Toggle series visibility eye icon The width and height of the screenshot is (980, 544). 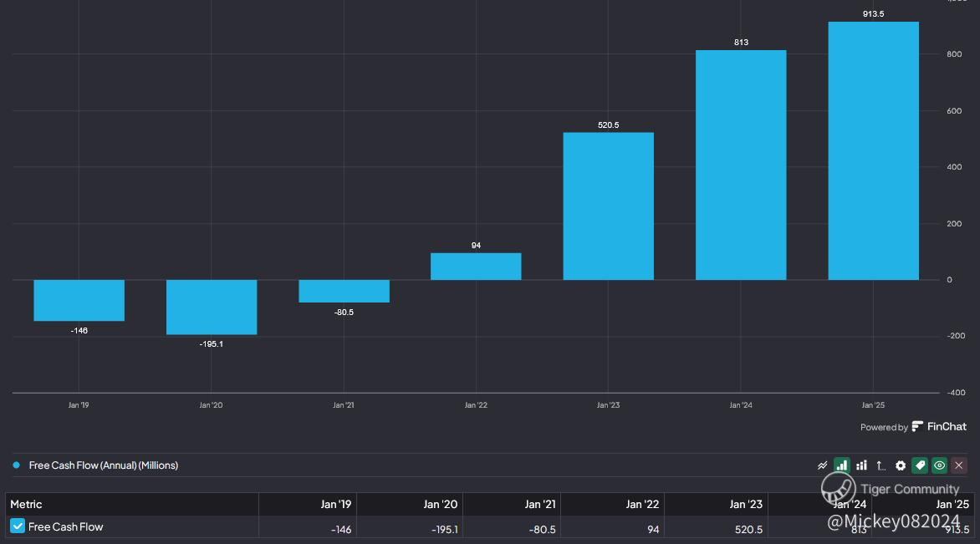[x=939, y=465]
